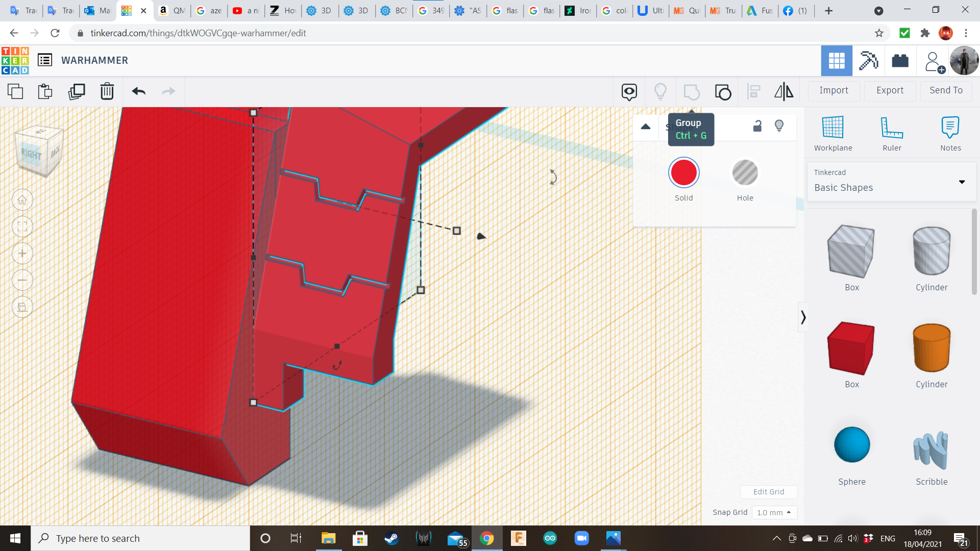Select the red Box shape thumbnail
The height and width of the screenshot is (551, 980).
(x=851, y=348)
